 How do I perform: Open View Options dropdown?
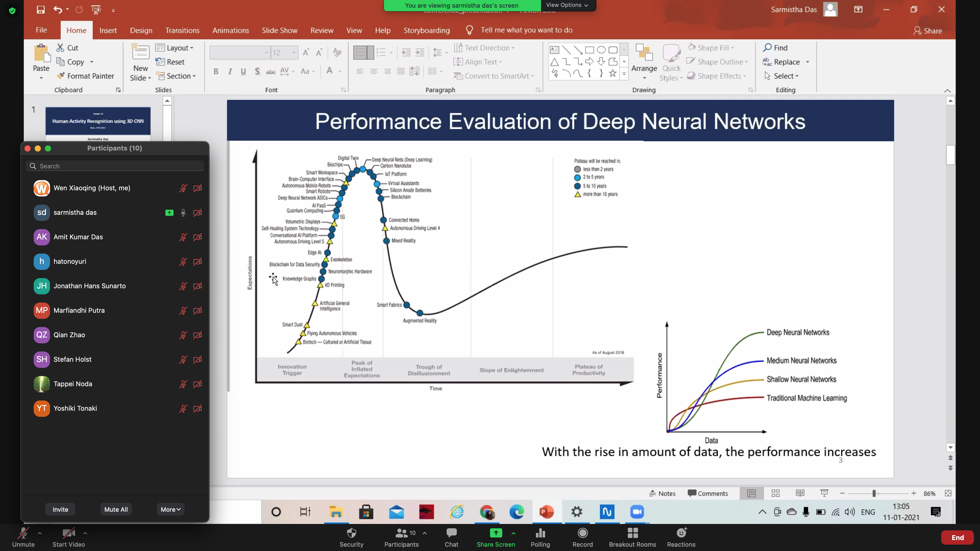point(567,5)
